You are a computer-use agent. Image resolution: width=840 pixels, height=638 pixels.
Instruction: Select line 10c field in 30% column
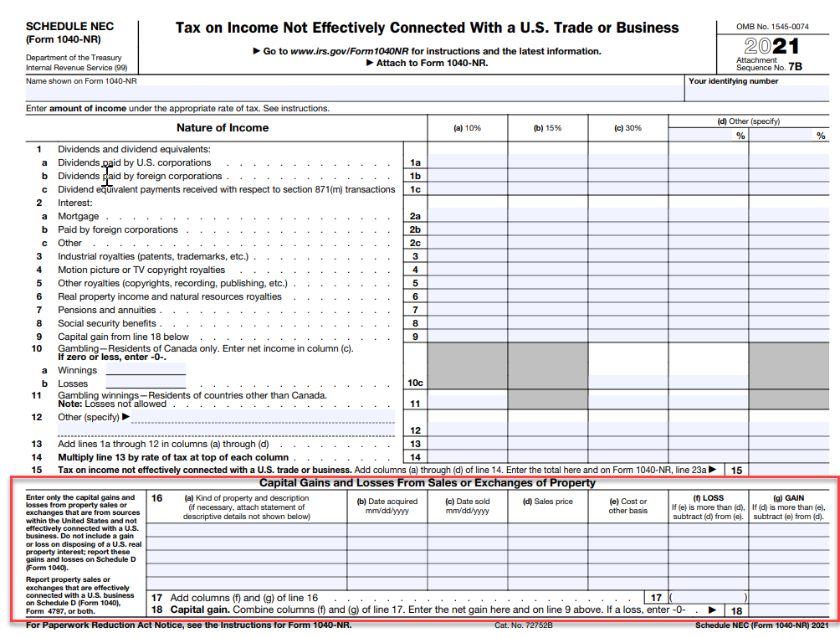(x=627, y=382)
